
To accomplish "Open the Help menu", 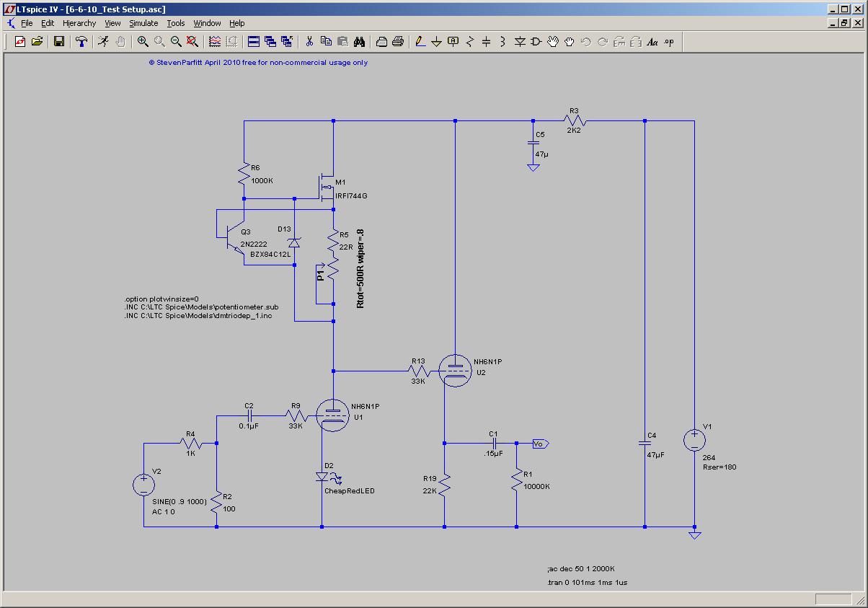I will (x=237, y=23).
